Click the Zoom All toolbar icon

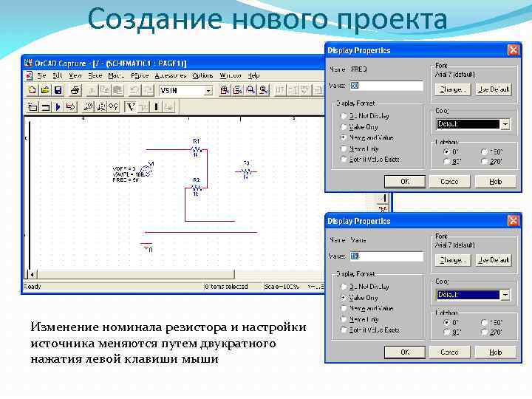[x=264, y=90]
